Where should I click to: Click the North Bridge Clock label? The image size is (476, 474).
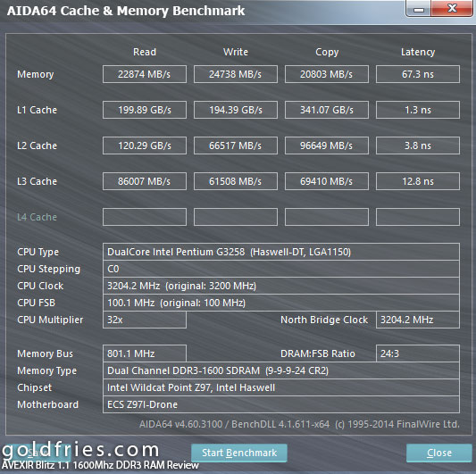pyautogui.click(x=324, y=320)
